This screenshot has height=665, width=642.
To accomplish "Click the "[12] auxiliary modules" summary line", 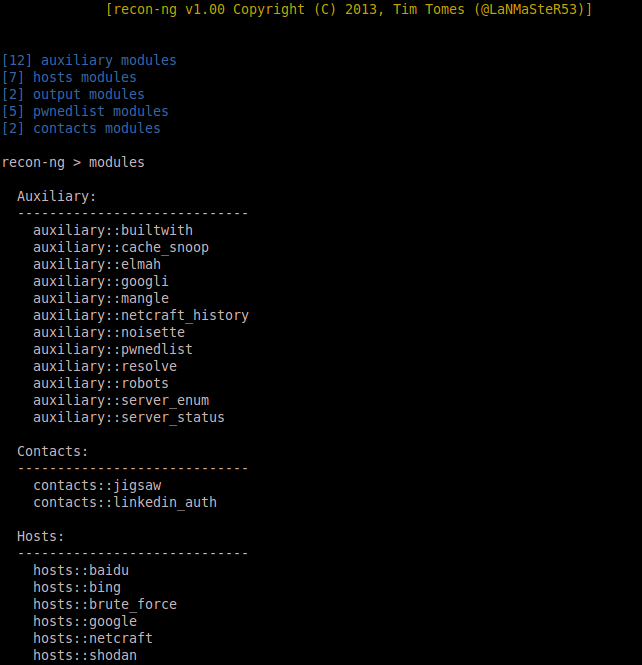I will [89, 60].
